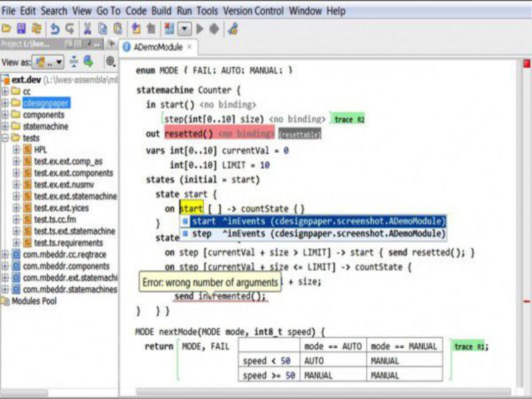Open the View as dropdown
Screen dimensions: 532x399
(x=49, y=61)
